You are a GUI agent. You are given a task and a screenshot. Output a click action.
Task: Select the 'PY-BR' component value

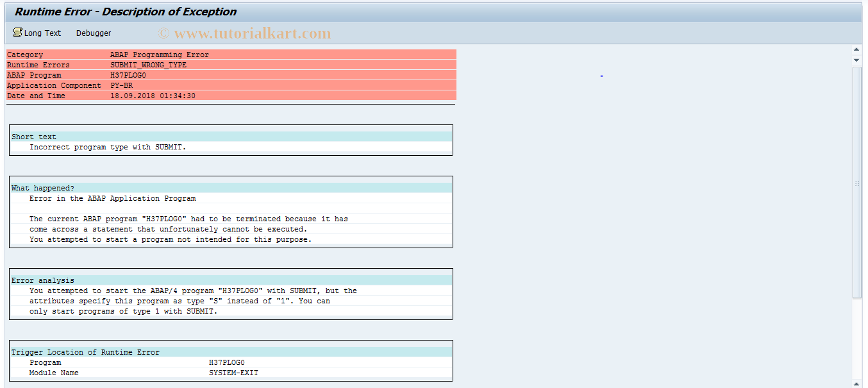[x=122, y=85]
